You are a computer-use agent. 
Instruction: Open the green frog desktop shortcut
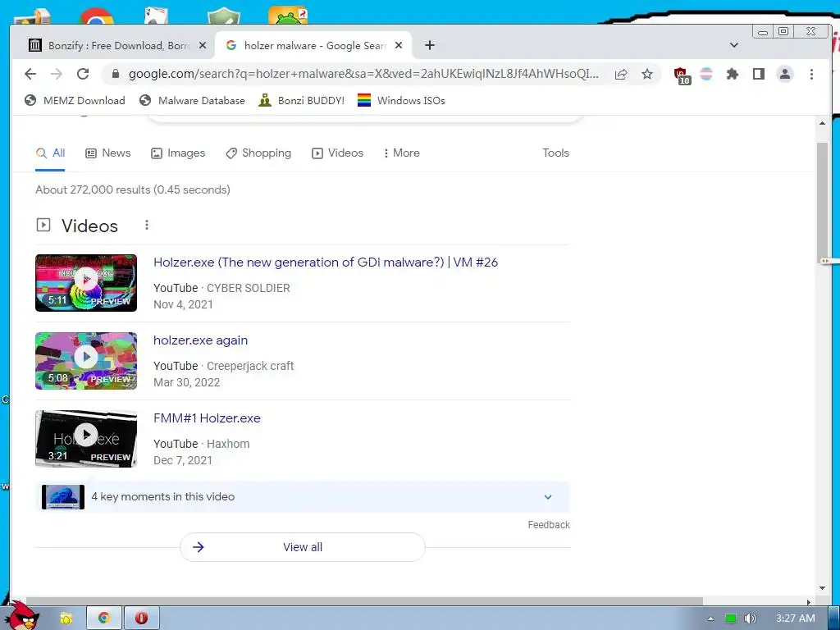click(288, 15)
